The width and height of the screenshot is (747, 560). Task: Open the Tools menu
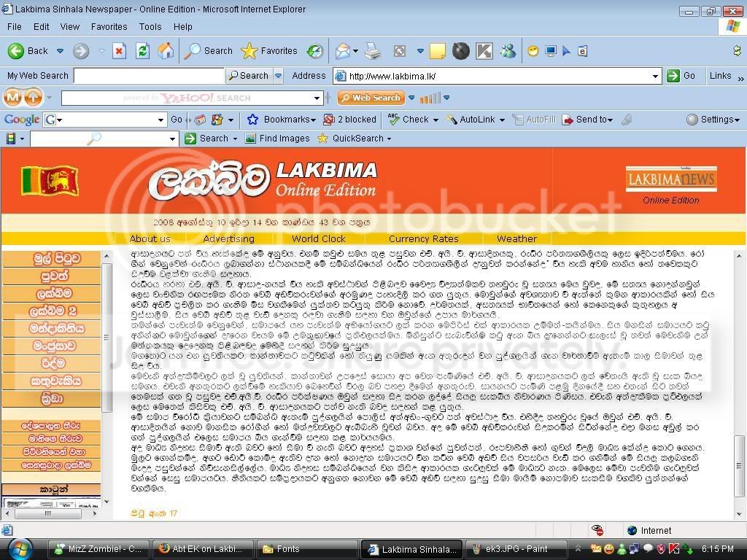[x=150, y=27]
